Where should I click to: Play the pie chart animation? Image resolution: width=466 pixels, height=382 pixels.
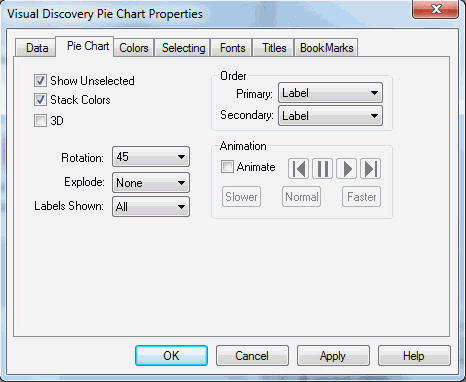[x=347, y=169]
